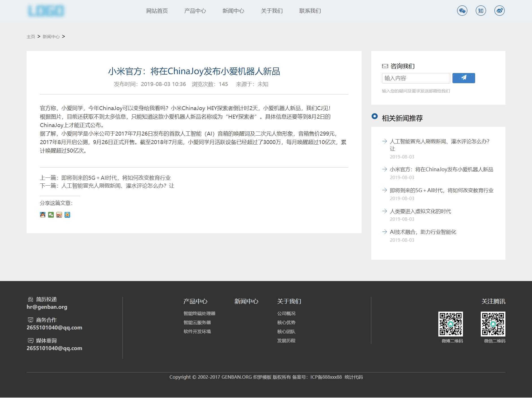
Task: Click the 微博二维码 QR code image
Action: click(x=451, y=324)
